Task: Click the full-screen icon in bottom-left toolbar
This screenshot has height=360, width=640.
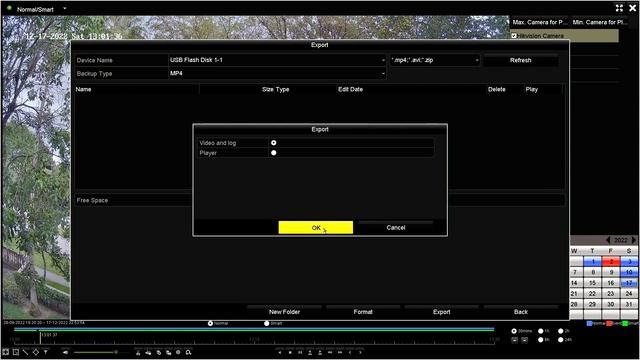Action: tap(6, 352)
